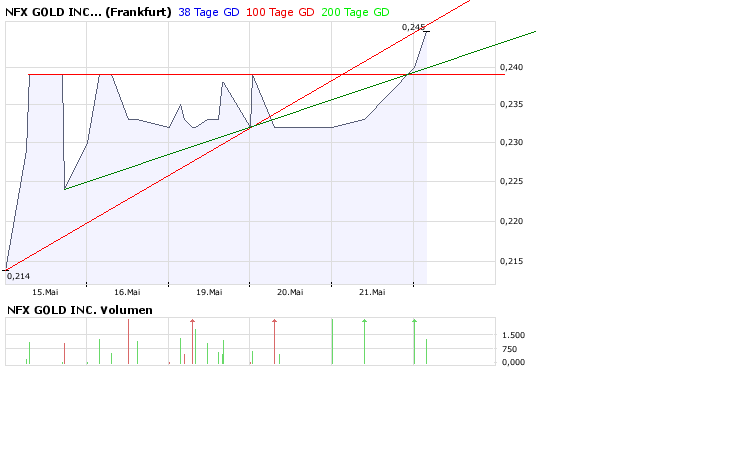
Task: Select the 100 Tage GD legend label
Action: [280, 12]
